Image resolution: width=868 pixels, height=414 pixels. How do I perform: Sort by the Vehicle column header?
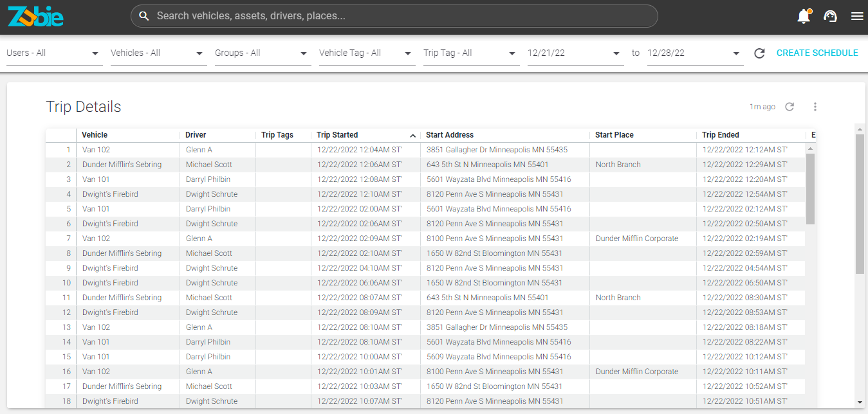(95, 135)
